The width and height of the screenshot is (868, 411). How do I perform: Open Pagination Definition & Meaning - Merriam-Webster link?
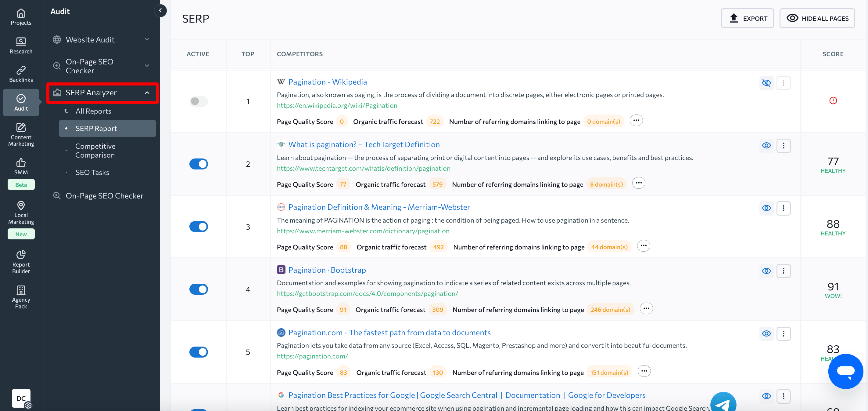[379, 207]
